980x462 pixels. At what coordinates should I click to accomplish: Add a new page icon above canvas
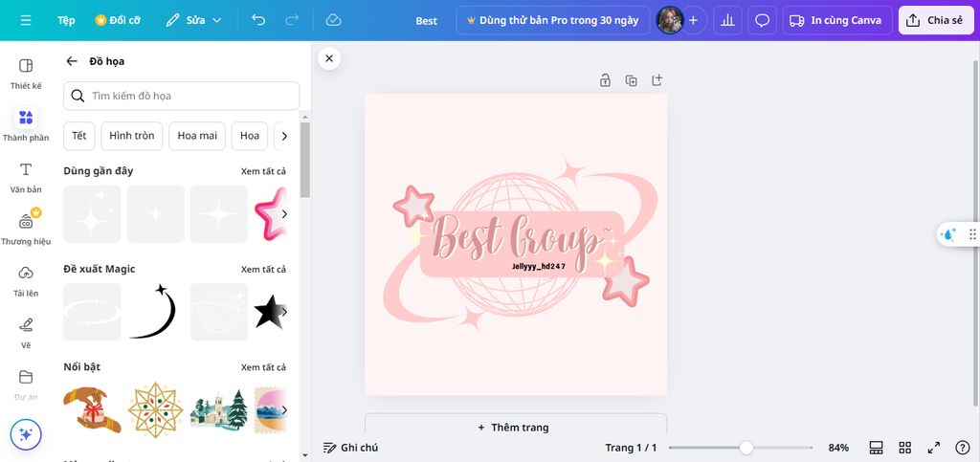tap(657, 80)
